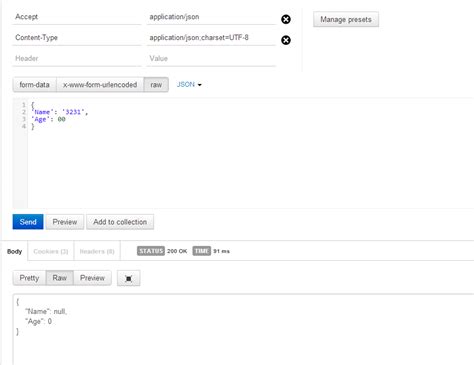Open the JSON format dropdown
This screenshot has height=365, width=474.
189,85
